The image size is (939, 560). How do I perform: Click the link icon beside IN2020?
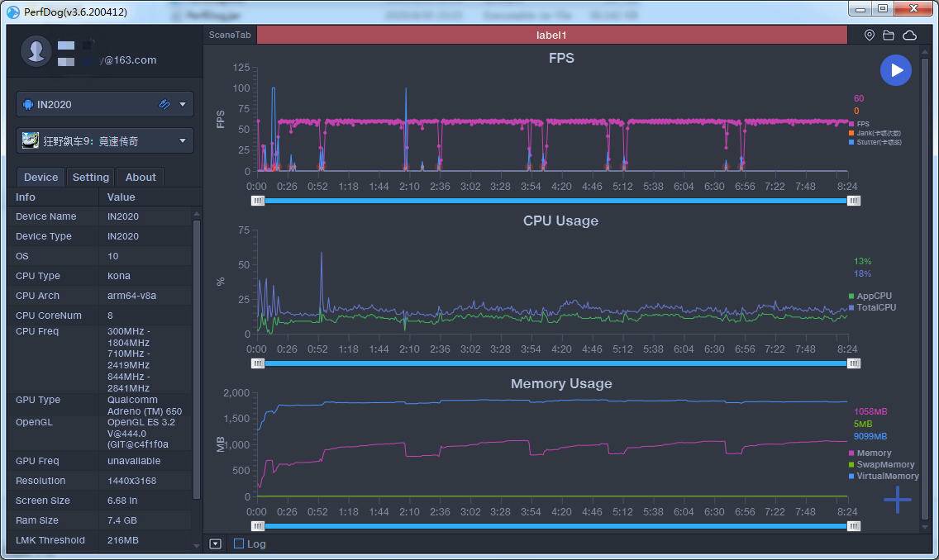(x=164, y=104)
